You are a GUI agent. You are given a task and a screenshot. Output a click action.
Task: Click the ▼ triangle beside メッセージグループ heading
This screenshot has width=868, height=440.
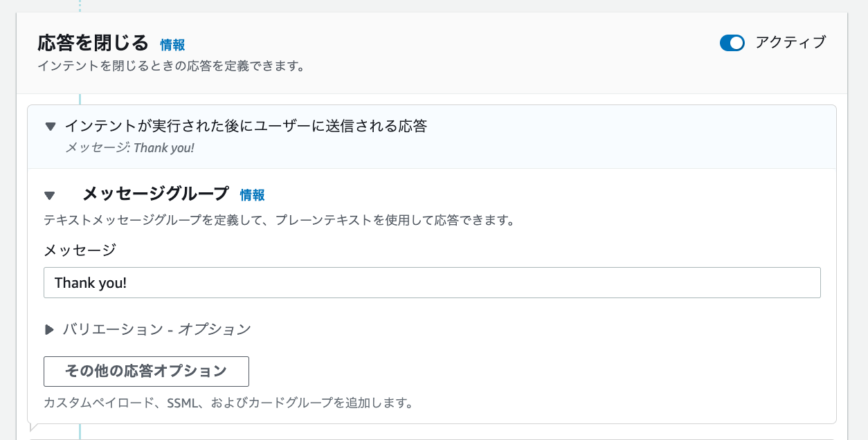49,195
